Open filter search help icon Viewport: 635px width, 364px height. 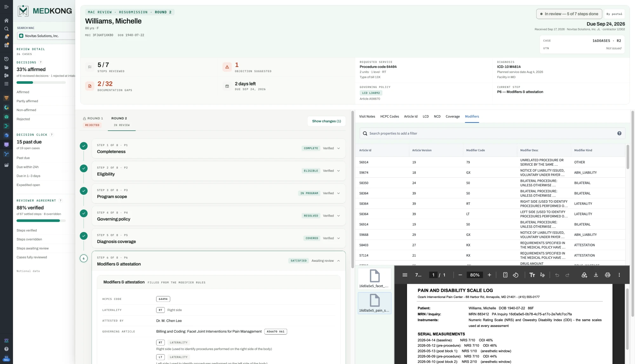[x=619, y=133]
